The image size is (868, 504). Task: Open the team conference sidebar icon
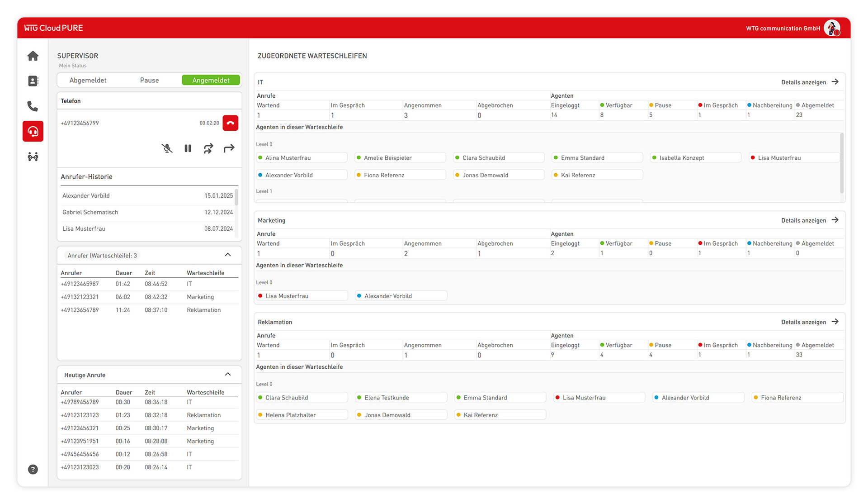(33, 157)
